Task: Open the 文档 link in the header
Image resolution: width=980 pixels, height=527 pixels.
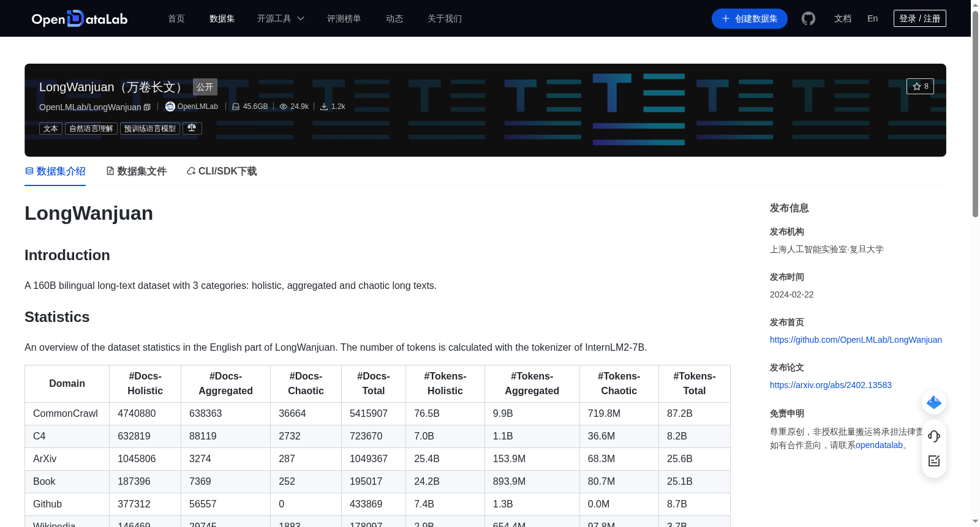Action: pos(843,18)
